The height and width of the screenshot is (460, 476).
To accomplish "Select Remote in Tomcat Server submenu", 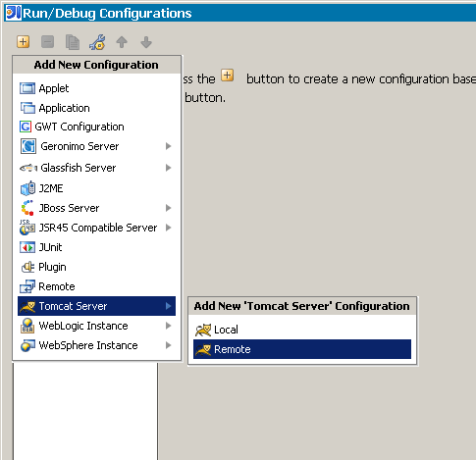I will tap(302, 349).
